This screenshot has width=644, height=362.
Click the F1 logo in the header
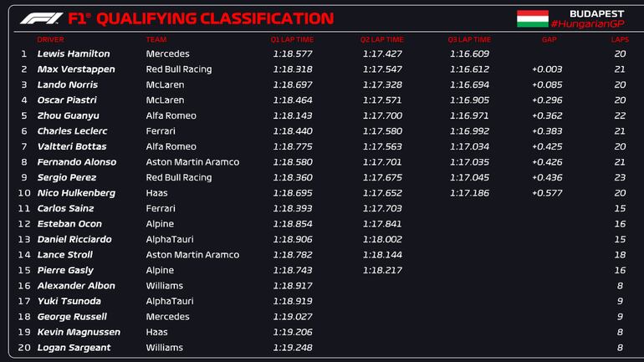tap(39, 18)
